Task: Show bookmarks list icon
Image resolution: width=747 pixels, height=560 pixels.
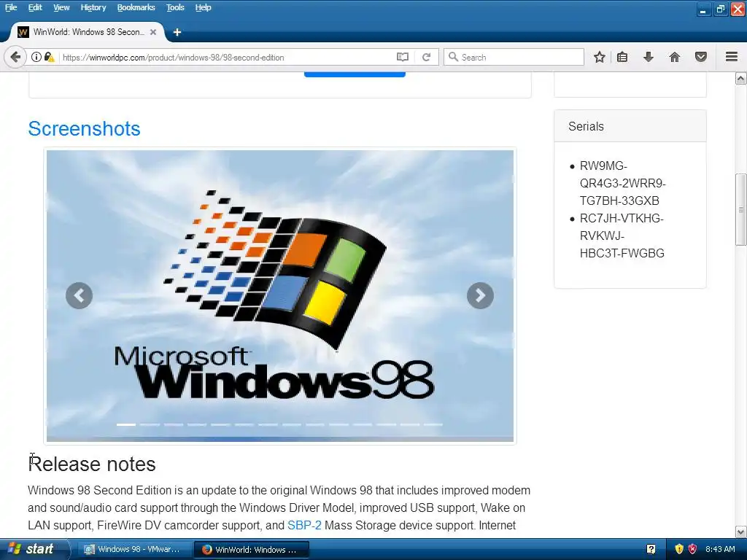Action: pos(622,57)
